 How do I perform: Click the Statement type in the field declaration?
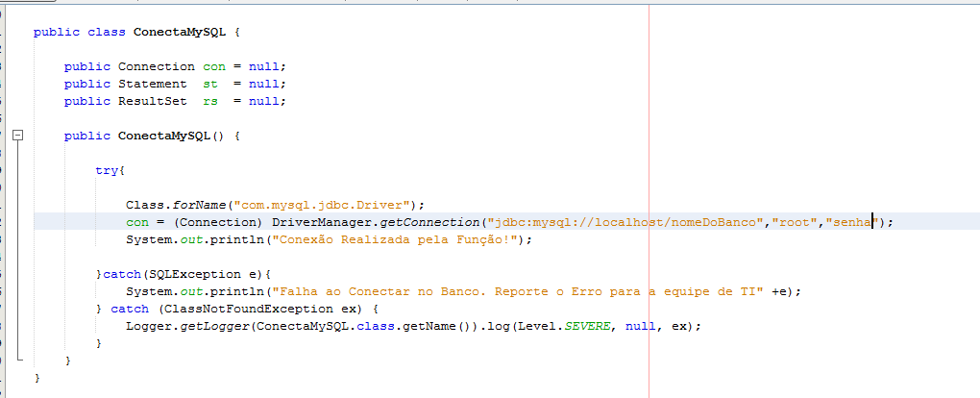pos(153,84)
